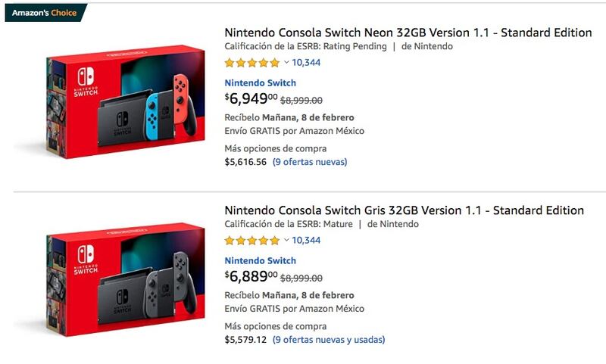View the 10,344 reviews for Neon Switch

tap(306, 63)
